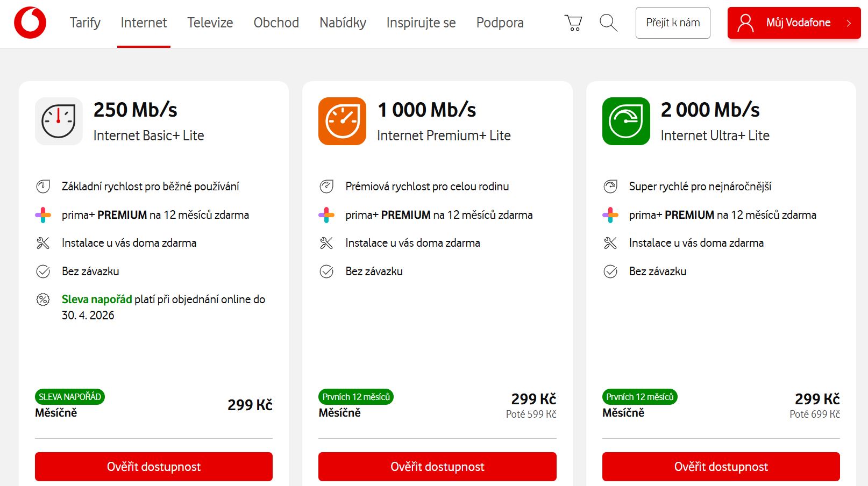Image resolution: width=868 pixels, height=486 pixels.
Task: Go to the Podpora menu
Action: click(500, 23)
